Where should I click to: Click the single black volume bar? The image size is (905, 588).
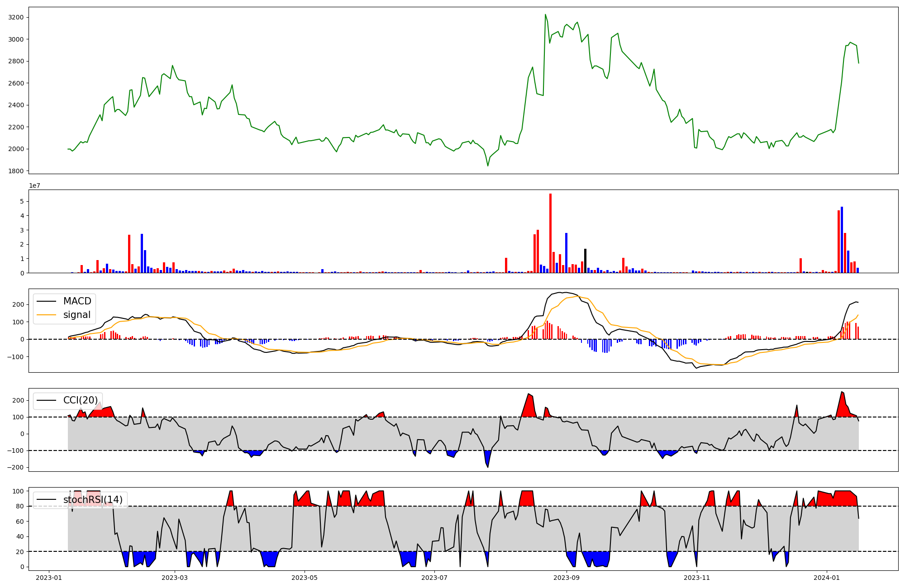[x=585, y=261]
